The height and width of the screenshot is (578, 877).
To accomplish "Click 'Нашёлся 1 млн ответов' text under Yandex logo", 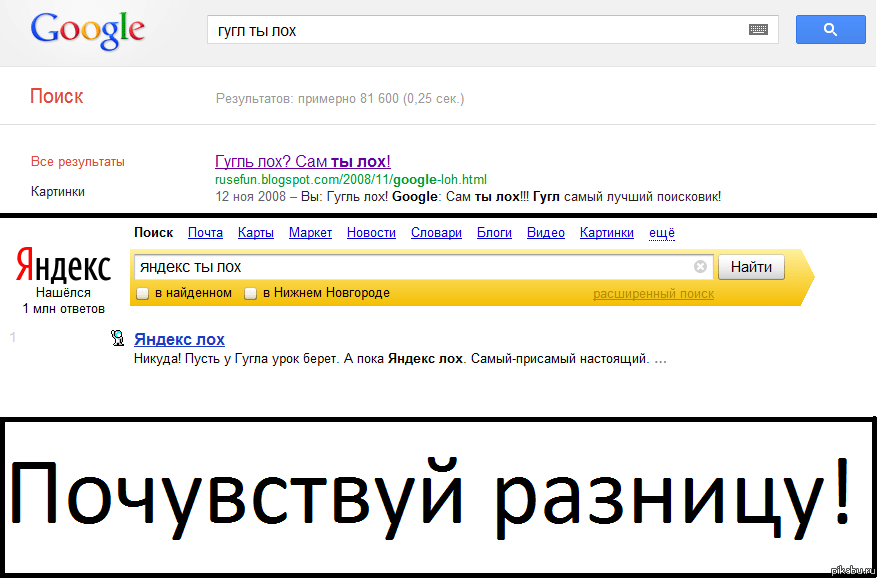I will (63, 300).
